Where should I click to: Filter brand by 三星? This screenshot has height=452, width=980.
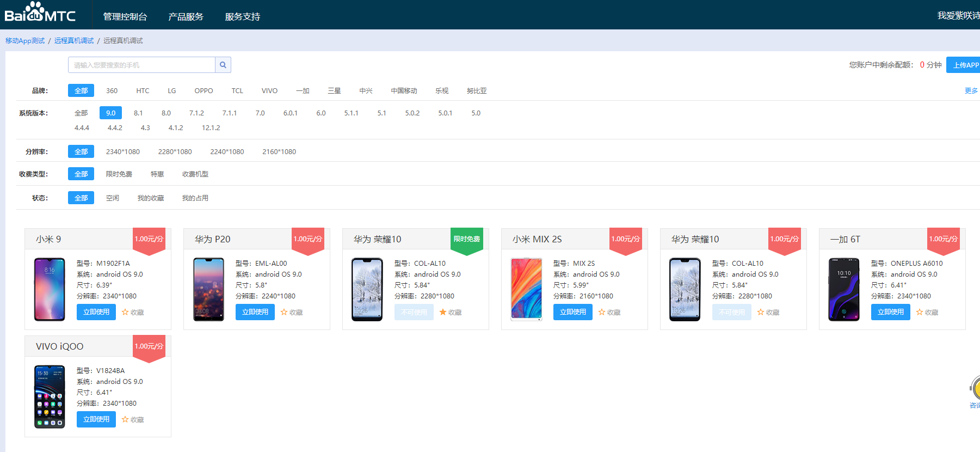[x=334, y=91]
